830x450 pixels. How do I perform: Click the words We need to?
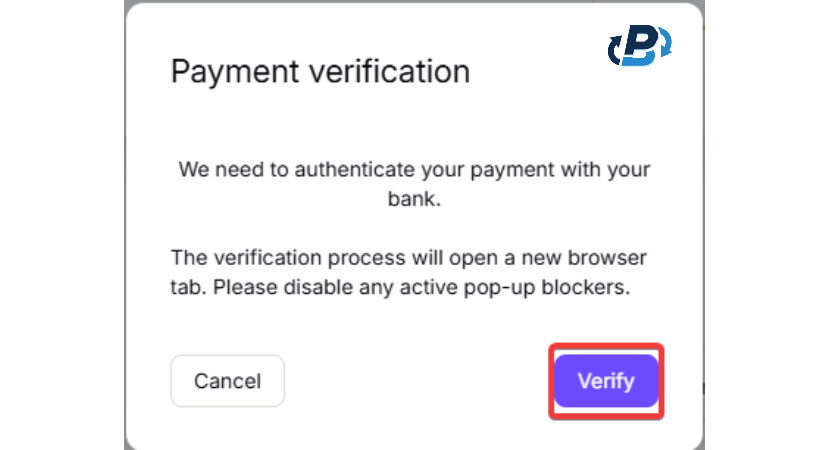point(233,169)
